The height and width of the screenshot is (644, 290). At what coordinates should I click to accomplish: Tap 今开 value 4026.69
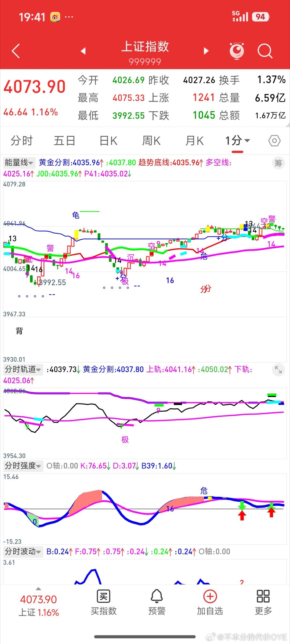click(x=128, y=80)
